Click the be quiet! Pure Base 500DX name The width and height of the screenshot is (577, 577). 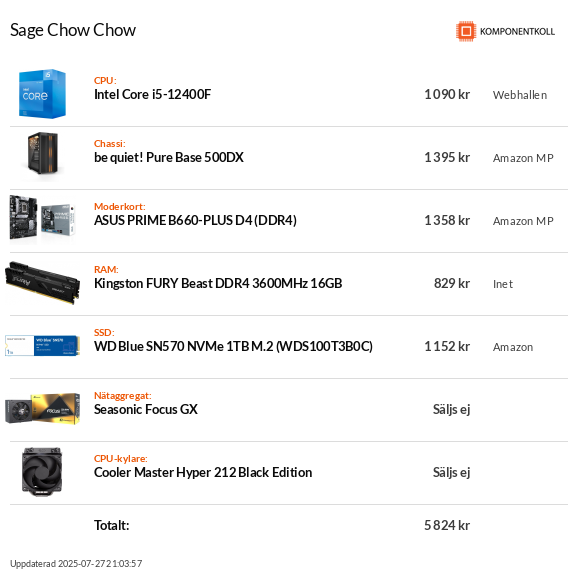[169, 157]
